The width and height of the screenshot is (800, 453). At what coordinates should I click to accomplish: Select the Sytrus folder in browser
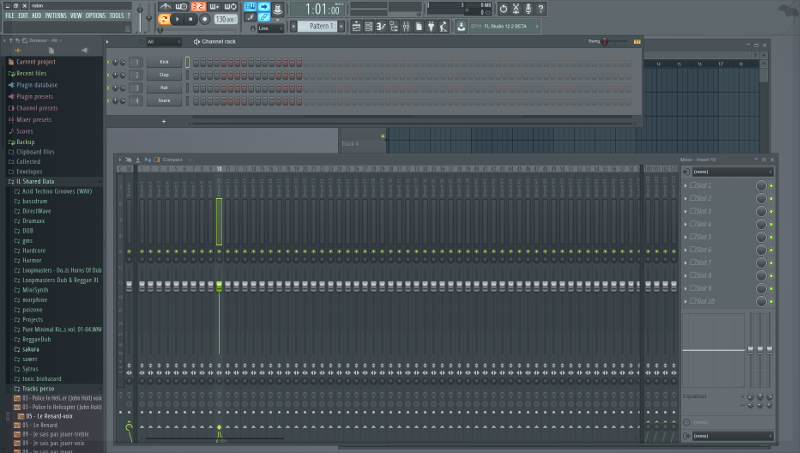pyautogui.click(x=30, y=368)
